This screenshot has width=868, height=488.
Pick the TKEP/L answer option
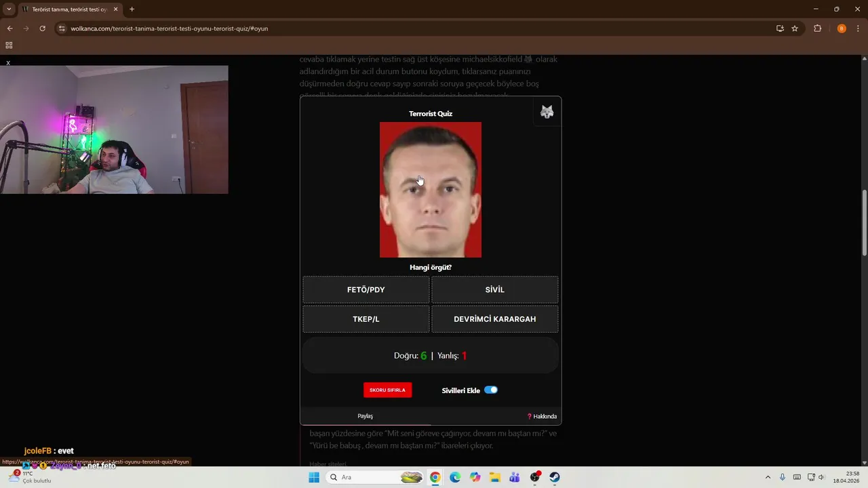pyautogui.click(x=366, y=319)
